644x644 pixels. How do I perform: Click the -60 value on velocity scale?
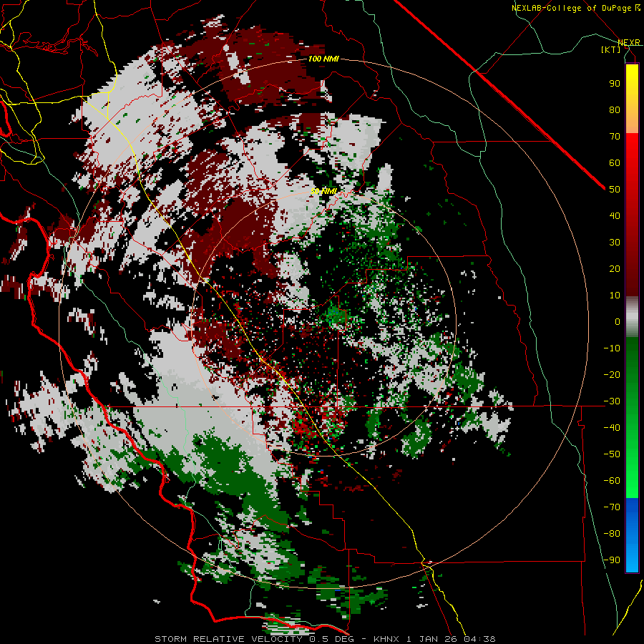[612, 481]
